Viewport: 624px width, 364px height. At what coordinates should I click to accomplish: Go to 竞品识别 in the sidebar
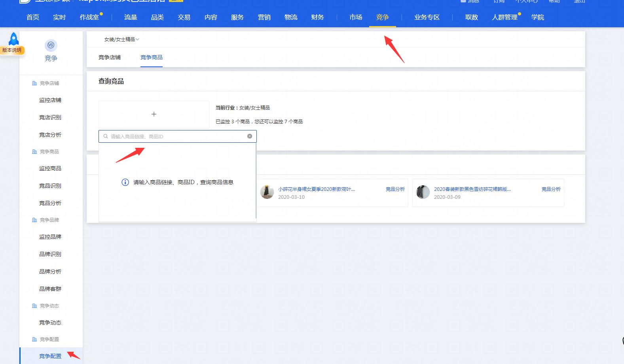50,186
